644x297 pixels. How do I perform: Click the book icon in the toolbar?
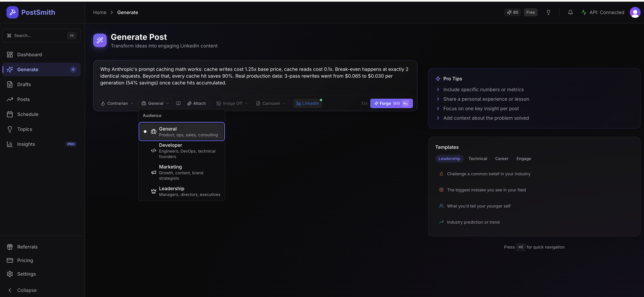[178, 103]
